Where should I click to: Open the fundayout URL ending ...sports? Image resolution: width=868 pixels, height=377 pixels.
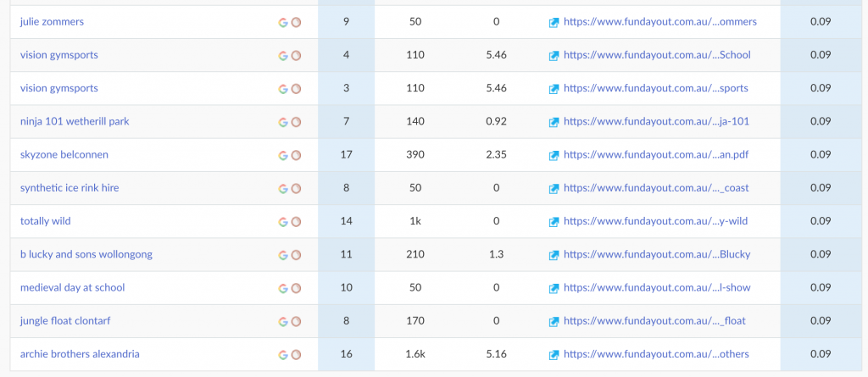656,88
